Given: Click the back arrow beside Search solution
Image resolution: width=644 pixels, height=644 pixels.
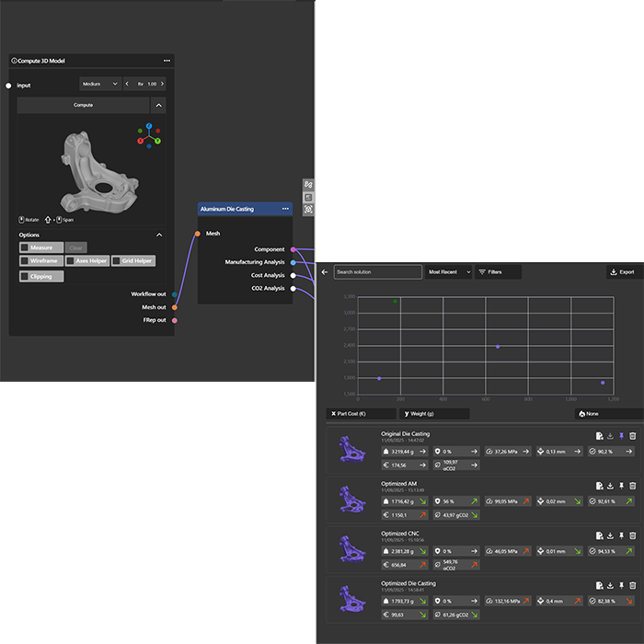Looking at the screenshot, I should 324,272.
